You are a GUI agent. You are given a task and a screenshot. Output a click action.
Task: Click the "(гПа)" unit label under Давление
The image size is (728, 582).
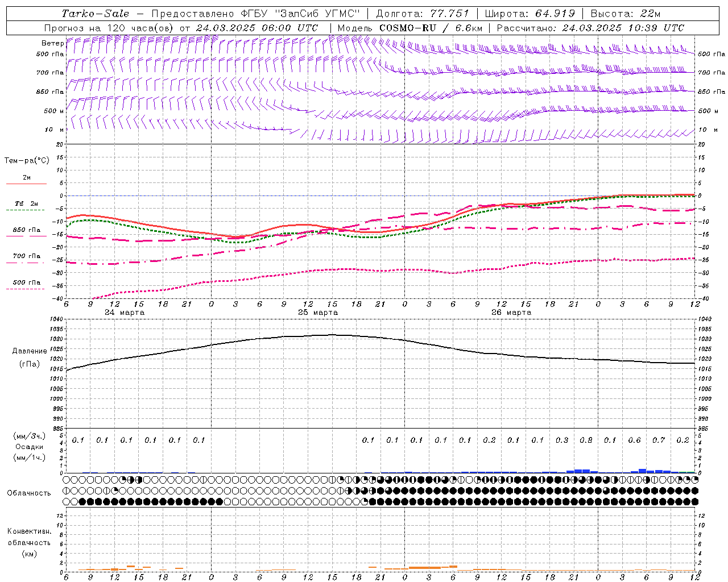coord(30,364)
